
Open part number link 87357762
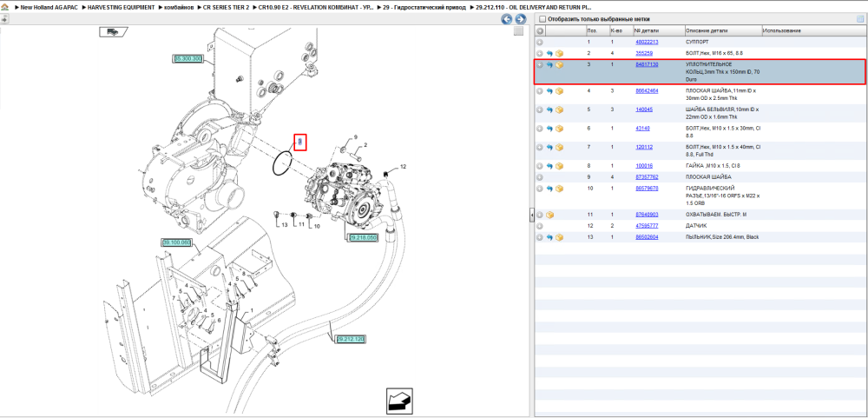click(647, 177)
